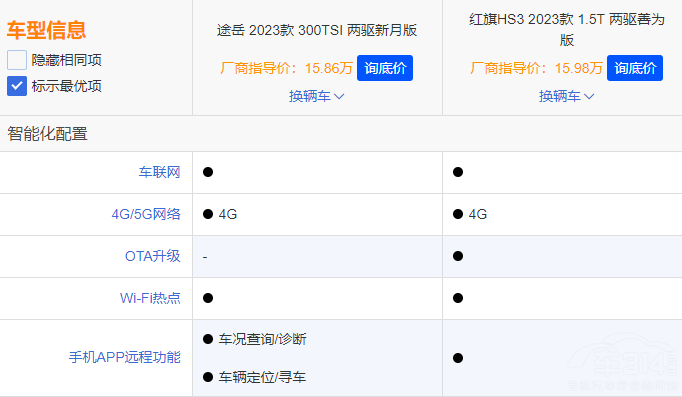This screenshot has width=682, height=397.
Task: Open 换辆车 dropdown under 途岳
Action: [x=317, y=96]
